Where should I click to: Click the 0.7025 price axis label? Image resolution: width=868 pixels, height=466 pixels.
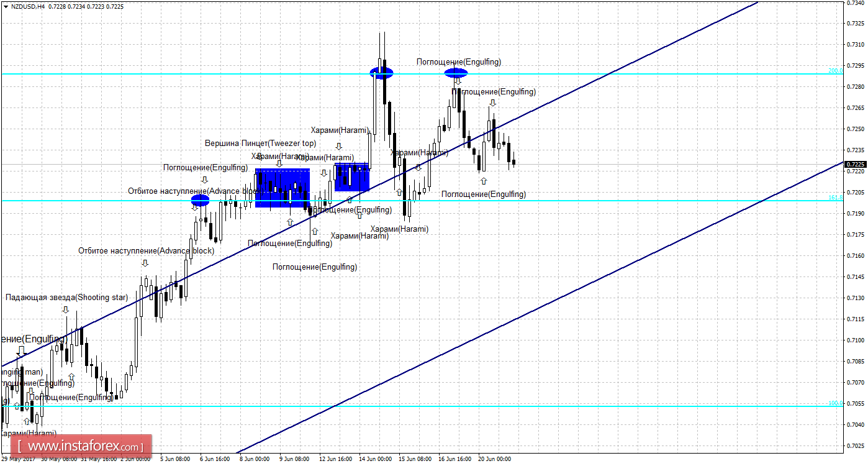(855, 446)
